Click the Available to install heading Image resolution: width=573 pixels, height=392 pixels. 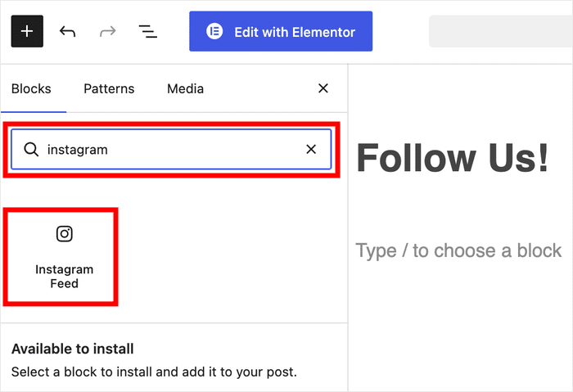pos(72,349)
